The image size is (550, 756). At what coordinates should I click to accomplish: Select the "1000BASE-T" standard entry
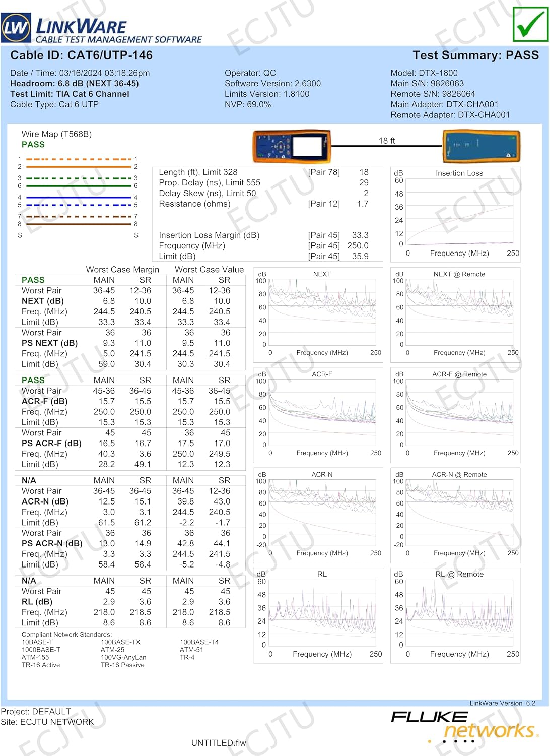[41, 650]
